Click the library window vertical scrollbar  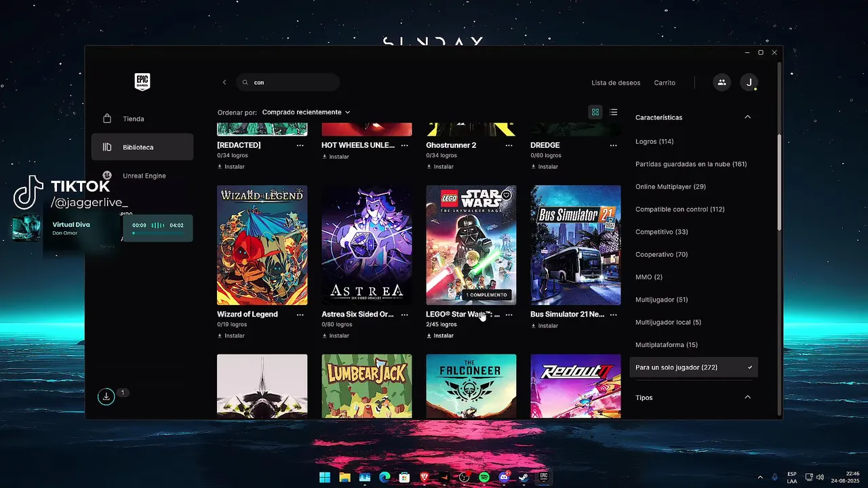pyautogui.click(x=779, y=183)
